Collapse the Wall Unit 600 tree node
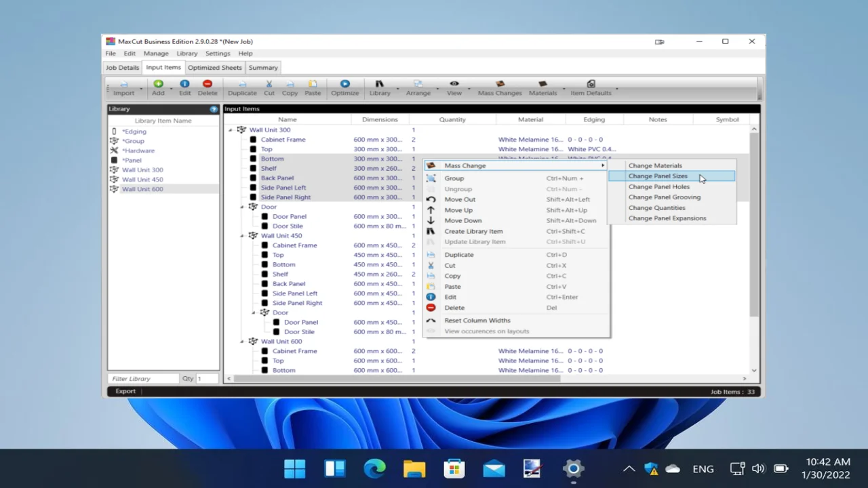868x488 pixels. tap(242, 342)
